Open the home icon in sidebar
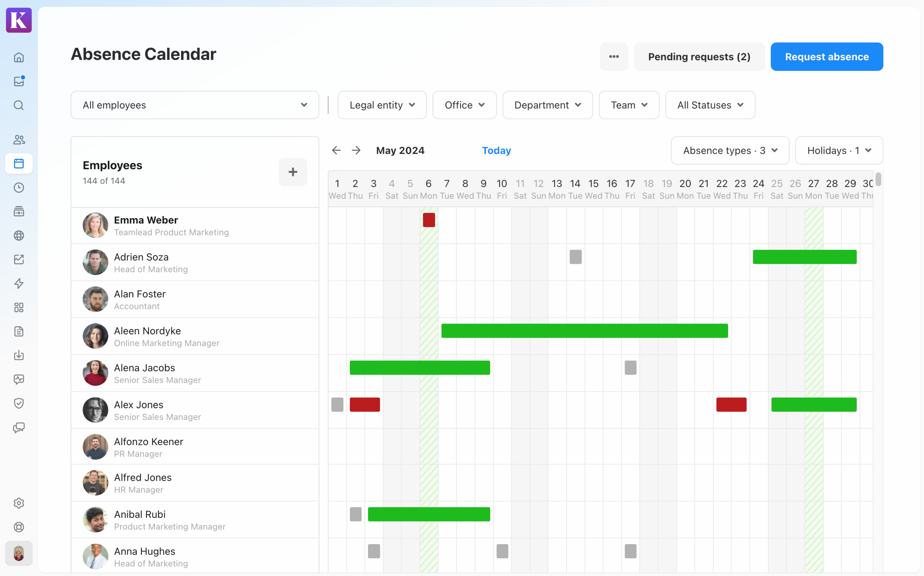 (19, 58)
